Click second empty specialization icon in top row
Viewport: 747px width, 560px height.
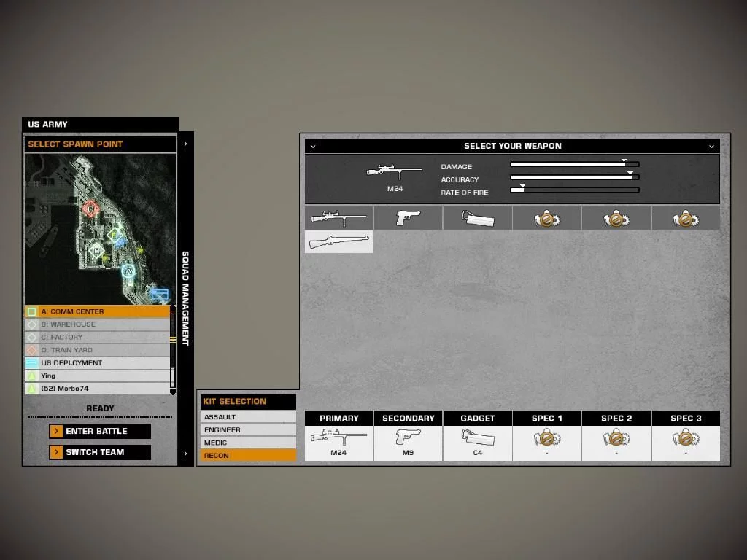coord(616,218)
